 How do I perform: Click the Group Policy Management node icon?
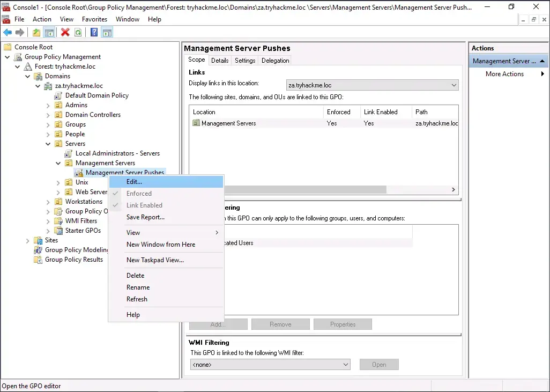[18, 57]
